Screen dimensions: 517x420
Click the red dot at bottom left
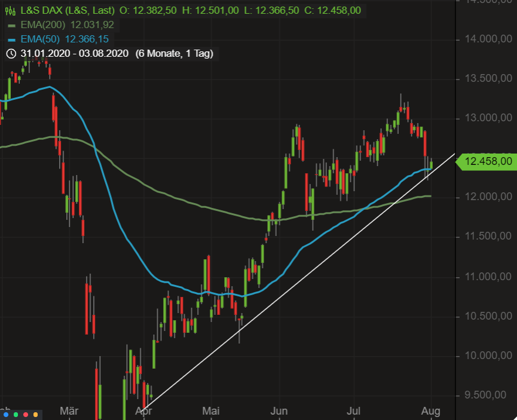[26, 415]
